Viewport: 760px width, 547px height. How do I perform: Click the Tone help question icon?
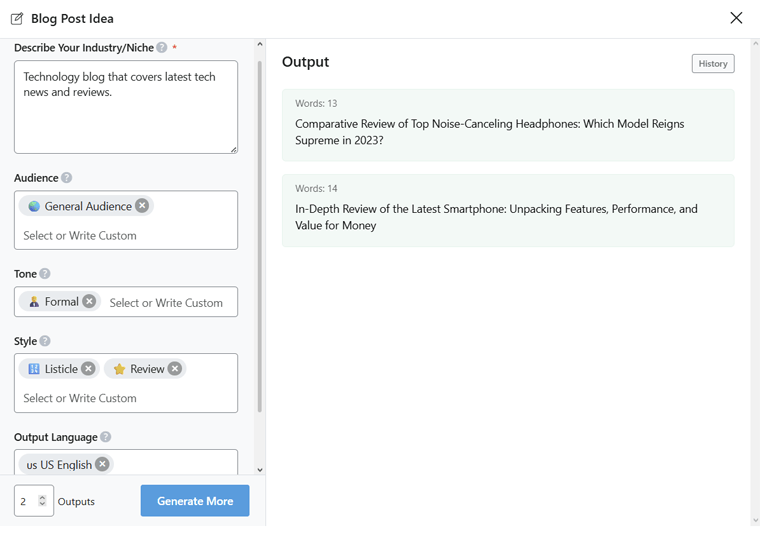tap(45, 274)
